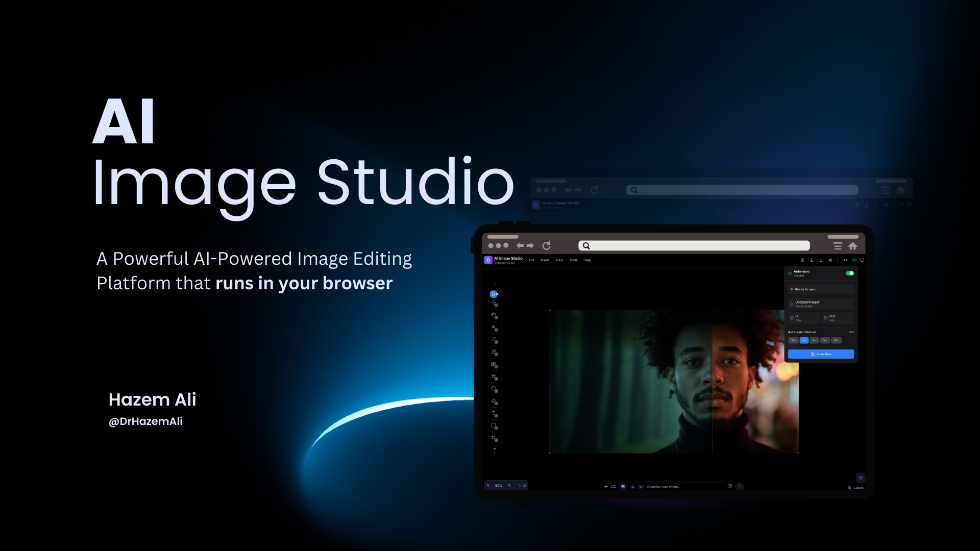
Task: Select the pointer tool in left toolbar
Action: pyautogui.click(x=494, y=294)
